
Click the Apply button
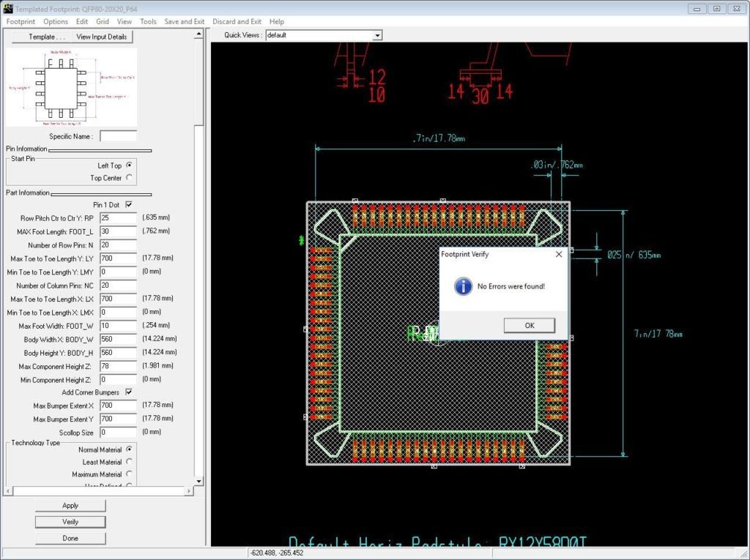70,506
